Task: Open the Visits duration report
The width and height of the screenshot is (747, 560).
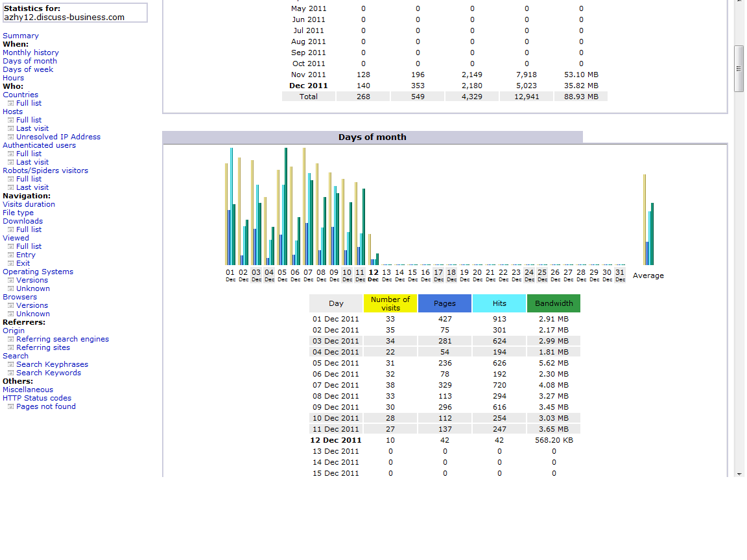Action: [29, 205]
